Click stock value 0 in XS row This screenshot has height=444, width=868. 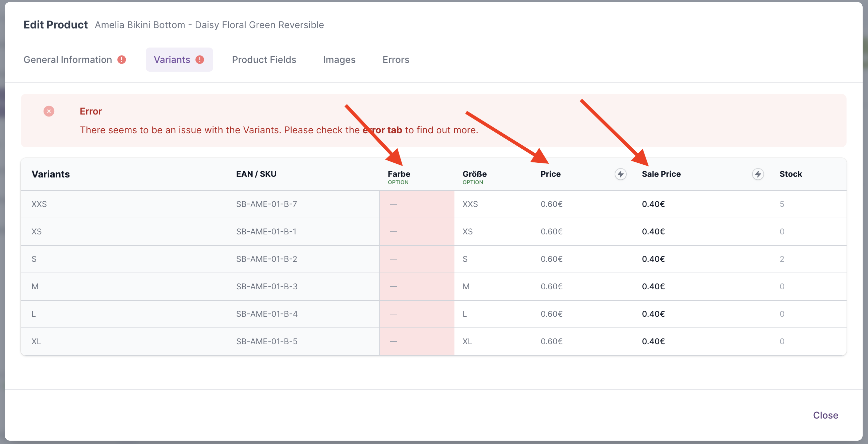coord(782,232)
